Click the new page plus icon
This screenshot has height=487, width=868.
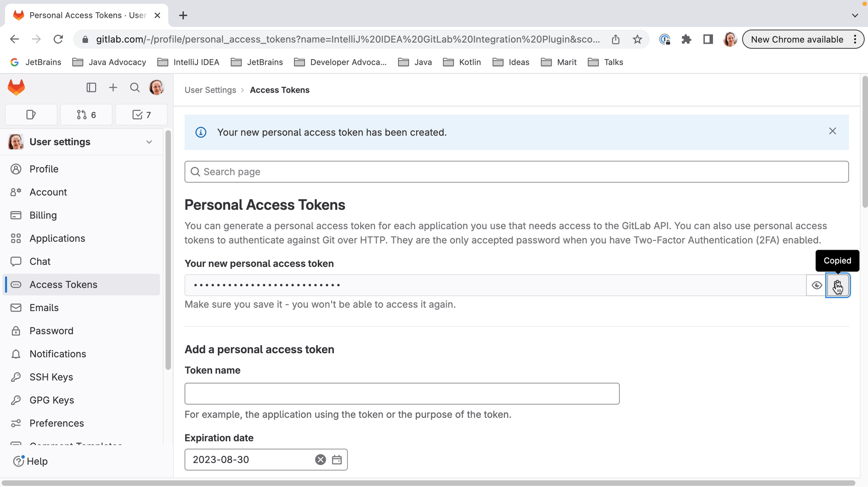click(x=183, y=15)
